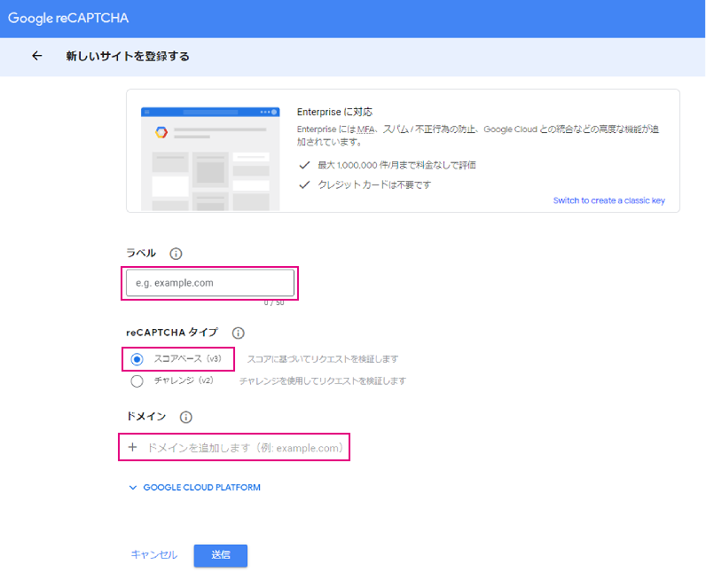This screenshot has width=706, height=588.
Task: Click the 0 / 50 character counter
Action: pyautogui.click(x=274, y=302)
